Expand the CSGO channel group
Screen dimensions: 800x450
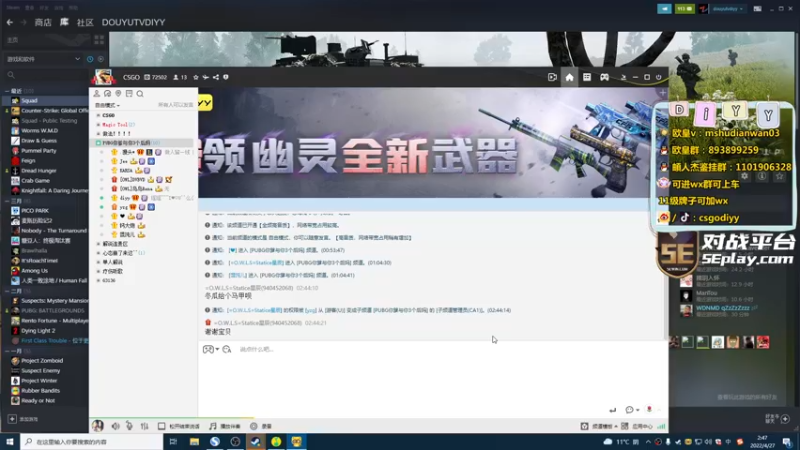[x=98, y=115]
